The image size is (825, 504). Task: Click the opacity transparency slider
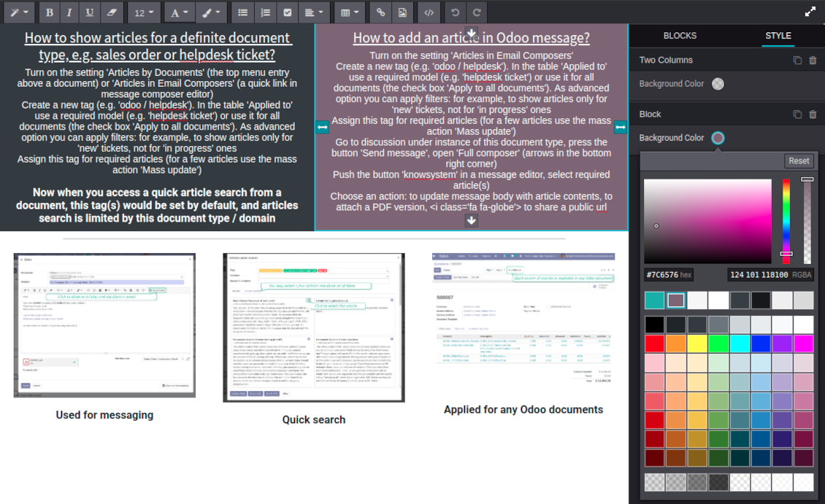(x=807, y=221)
